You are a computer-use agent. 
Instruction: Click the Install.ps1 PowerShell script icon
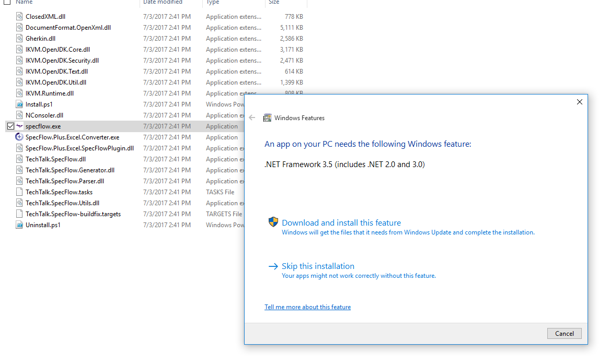pyautogui.click(x=18, y=104)
